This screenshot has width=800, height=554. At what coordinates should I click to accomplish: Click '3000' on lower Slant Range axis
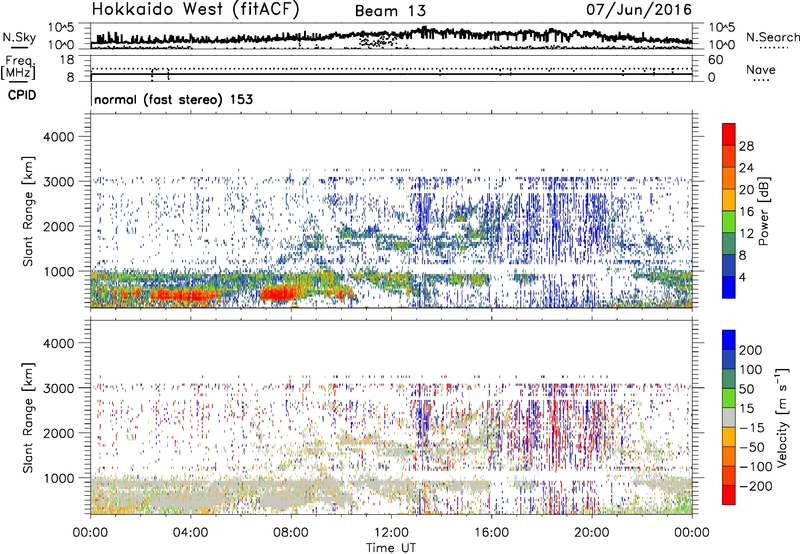[58, 388]
